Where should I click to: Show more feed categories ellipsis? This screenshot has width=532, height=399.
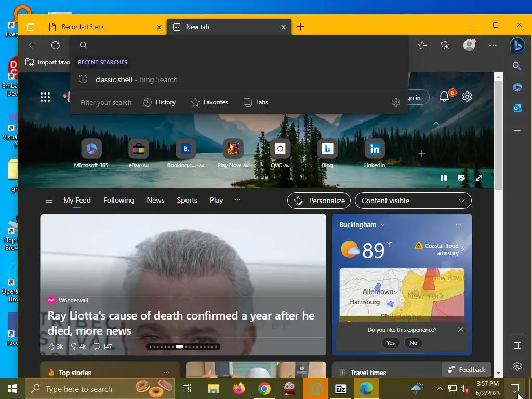(x=237, y=199)
